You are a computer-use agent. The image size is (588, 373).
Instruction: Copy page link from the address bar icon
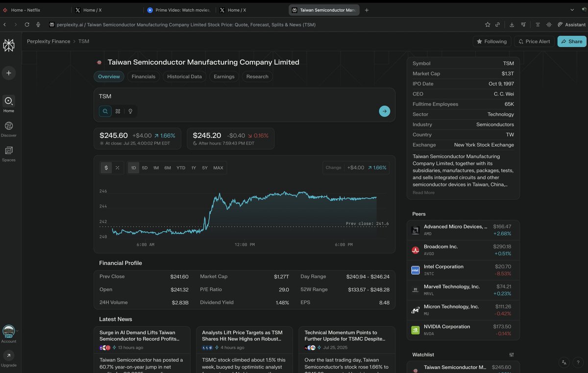click(x=498, y=25)
